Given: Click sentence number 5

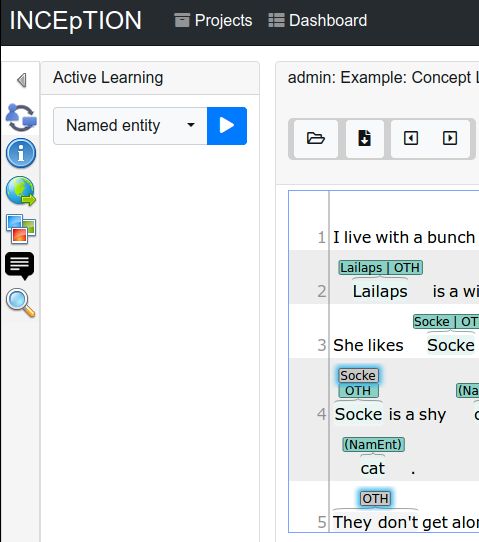Looking at the screenshot, I should 322,522.
